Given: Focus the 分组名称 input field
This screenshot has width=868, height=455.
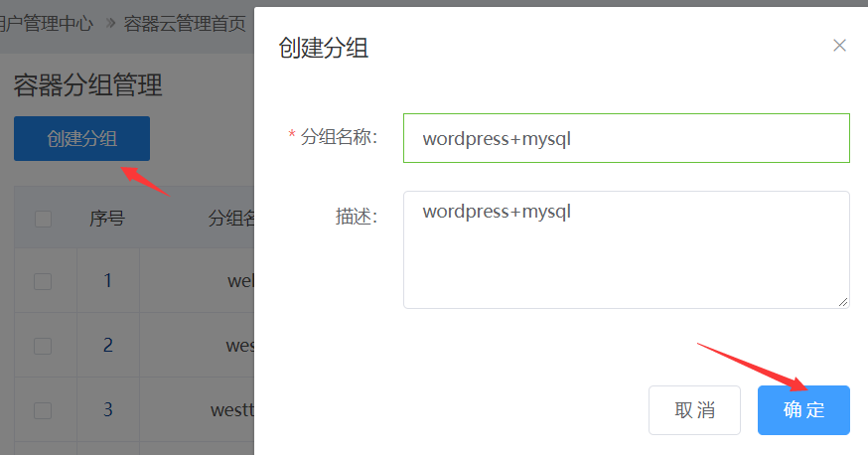Looking at the screenshot, I should [x=626, y=138].
